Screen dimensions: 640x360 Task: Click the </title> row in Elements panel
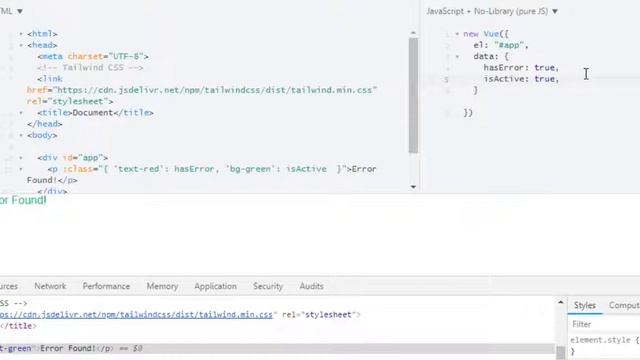coord(18,326)
